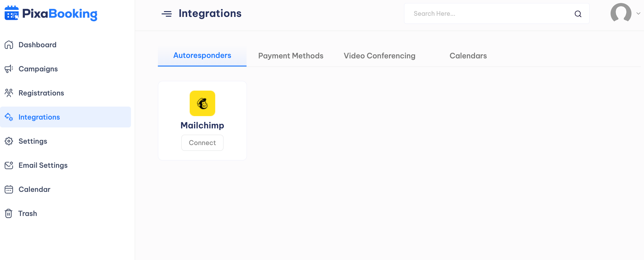The image size is (644, 260).
Task: Connect the Mailchimp integration
Action: (202, 143)
